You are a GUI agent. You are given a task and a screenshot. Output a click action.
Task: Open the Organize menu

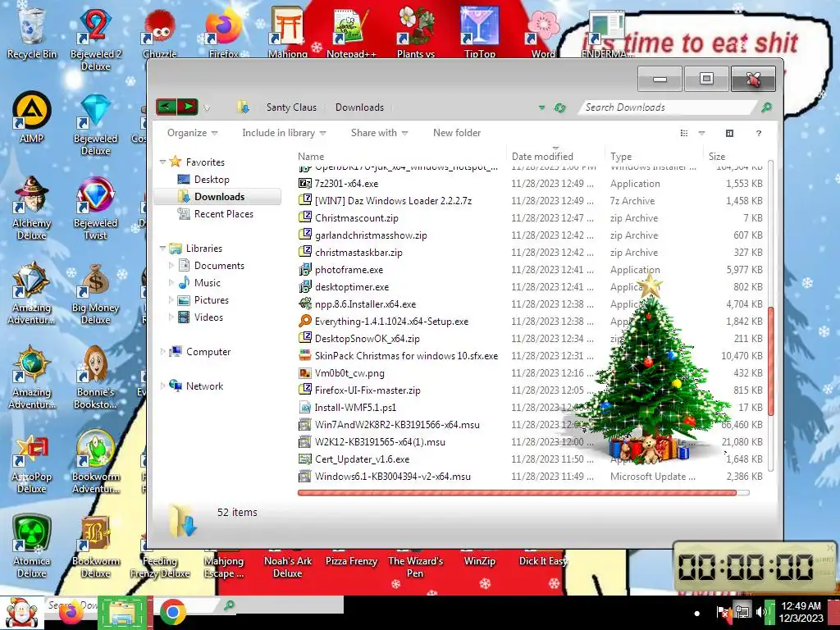[x=192, y=133]
